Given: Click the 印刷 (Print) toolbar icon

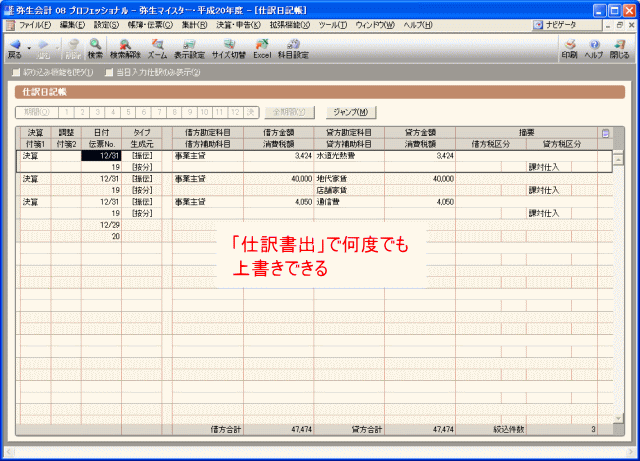Looking at the screenshot, I should [569, 48].
